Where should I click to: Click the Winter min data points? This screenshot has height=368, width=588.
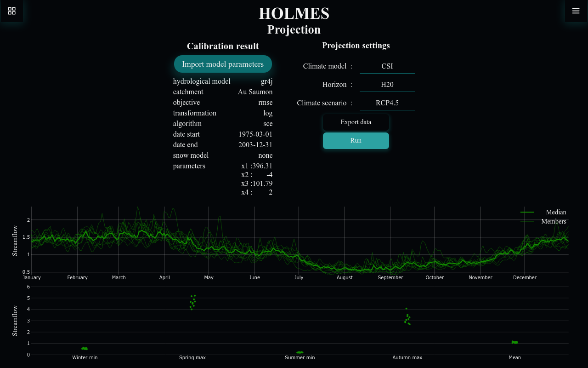click(85, 349)
